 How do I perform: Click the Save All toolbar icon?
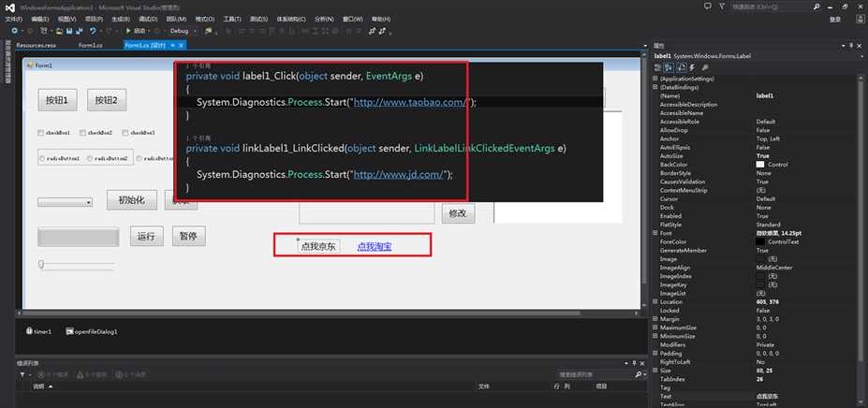(80, 31)
